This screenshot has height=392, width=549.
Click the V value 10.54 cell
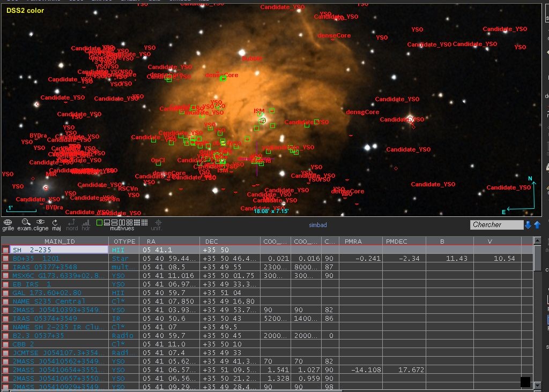pyautogui.click(x=504, y=259)
